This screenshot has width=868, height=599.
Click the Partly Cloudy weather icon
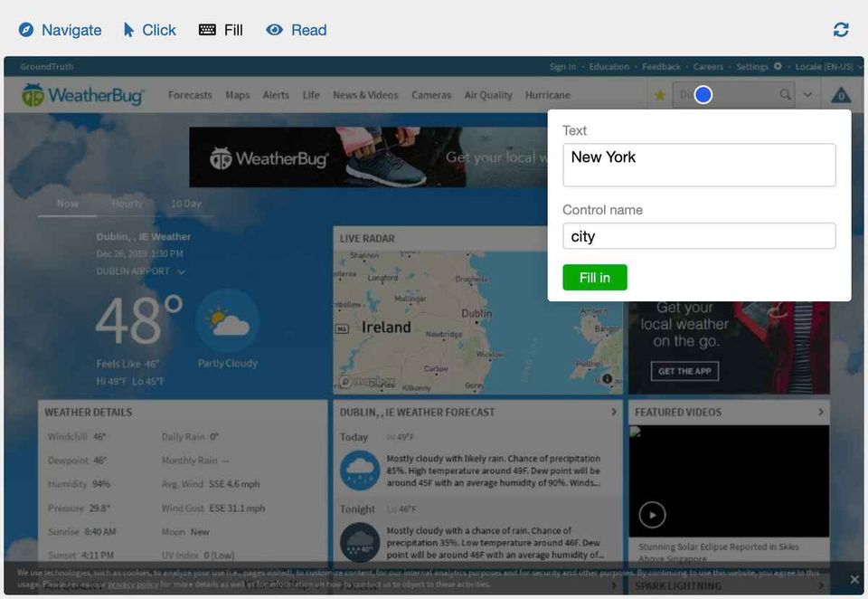point(228,321)
